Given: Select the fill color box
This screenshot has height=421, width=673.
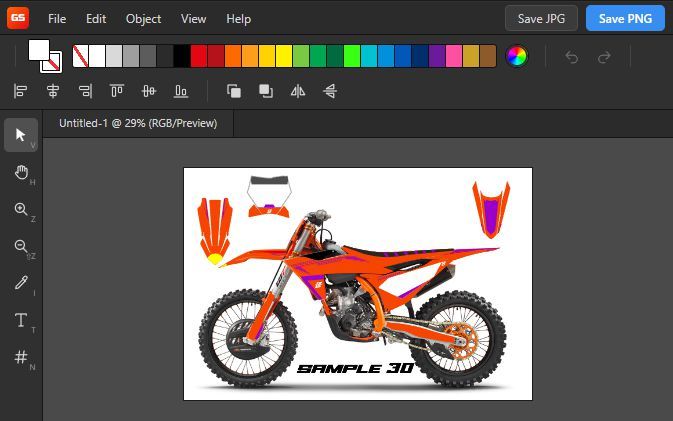Looking at the screenshot, I should pos(39,50).
